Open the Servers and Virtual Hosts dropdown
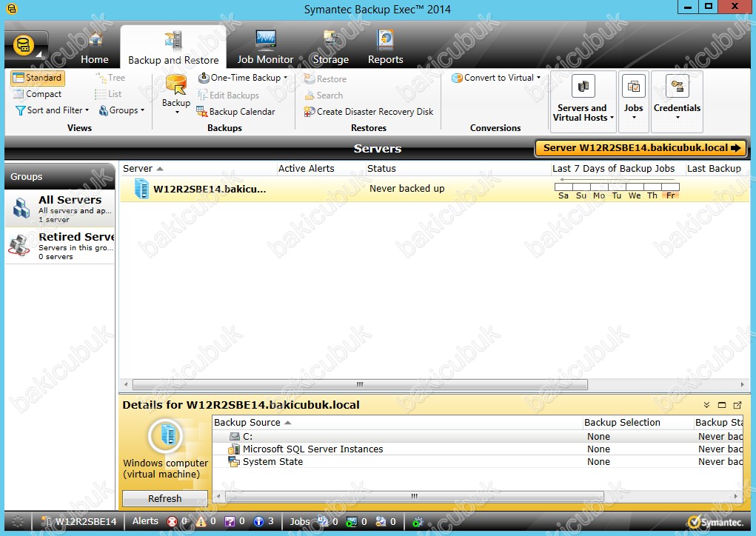This screenshot has width=756, height=536. click(583, 101)
